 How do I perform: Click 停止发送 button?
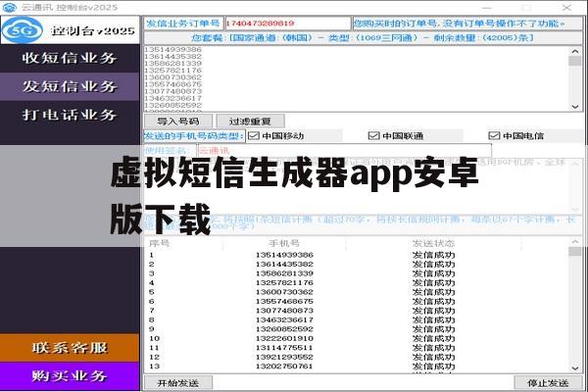click(x=548, y=383)
